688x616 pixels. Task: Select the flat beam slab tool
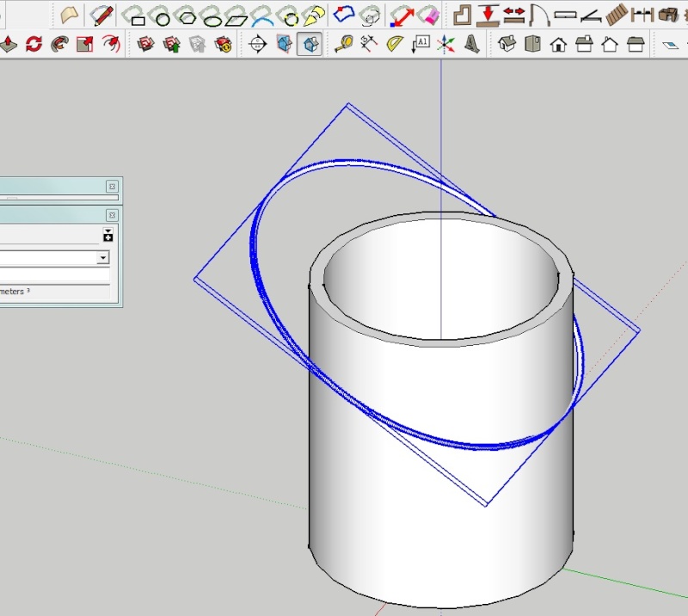[565, 15]
